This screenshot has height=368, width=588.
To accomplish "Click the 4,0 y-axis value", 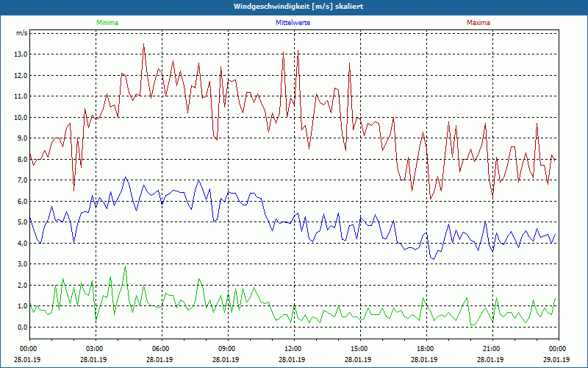I will click(x=23, y=244).
